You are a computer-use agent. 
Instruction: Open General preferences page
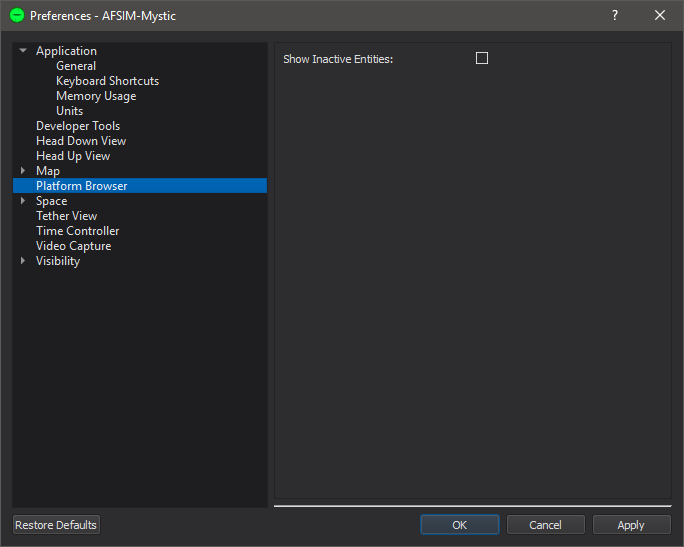76,66
